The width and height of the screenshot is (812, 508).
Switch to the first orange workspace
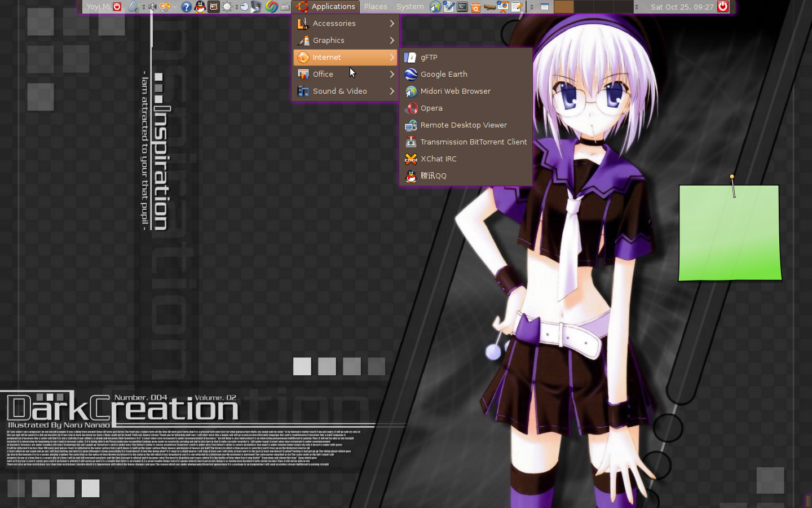(564, 7)
